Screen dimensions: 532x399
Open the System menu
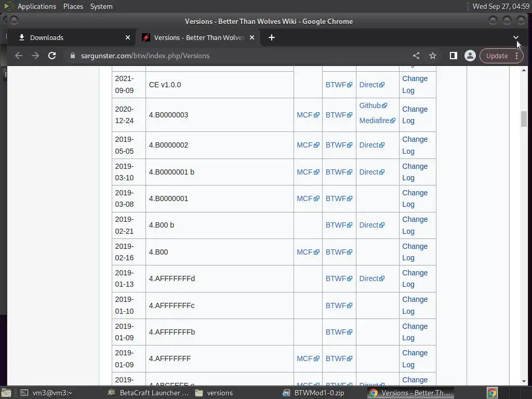point(101,6)
